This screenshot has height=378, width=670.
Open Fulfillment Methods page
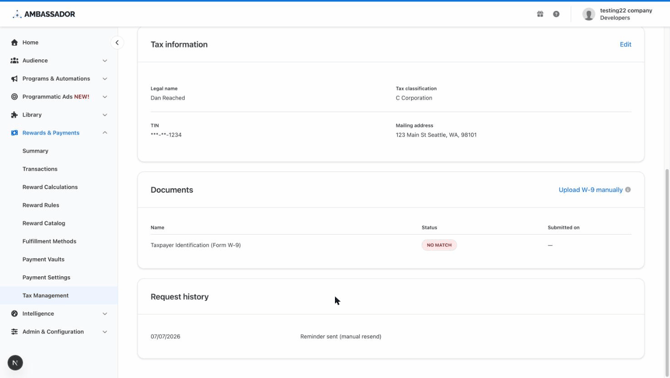point(49,241)
